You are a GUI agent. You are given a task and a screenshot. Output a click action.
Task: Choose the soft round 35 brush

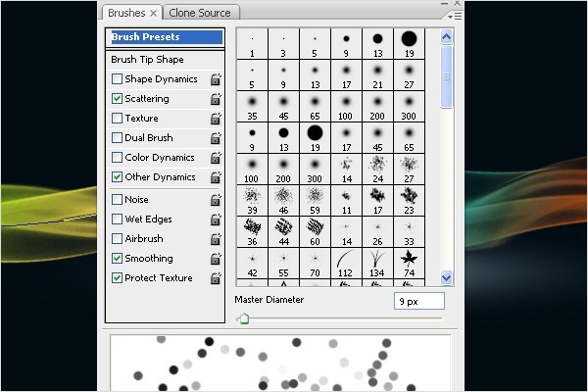(253, 107)
